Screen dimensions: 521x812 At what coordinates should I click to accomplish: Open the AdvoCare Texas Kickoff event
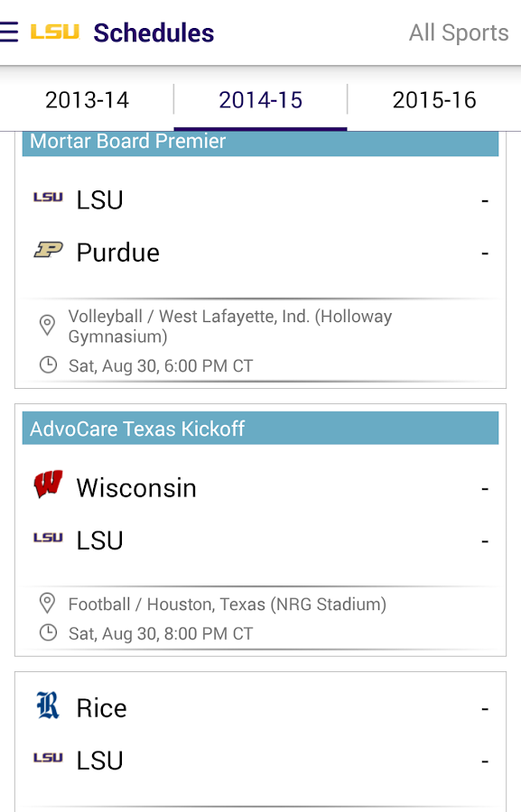[x=260, y=429]
